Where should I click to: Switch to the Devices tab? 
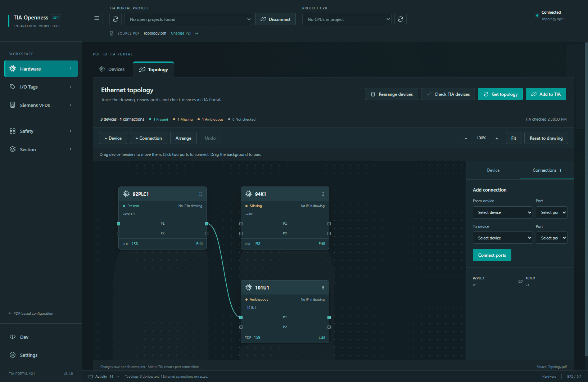click(112, 69)
